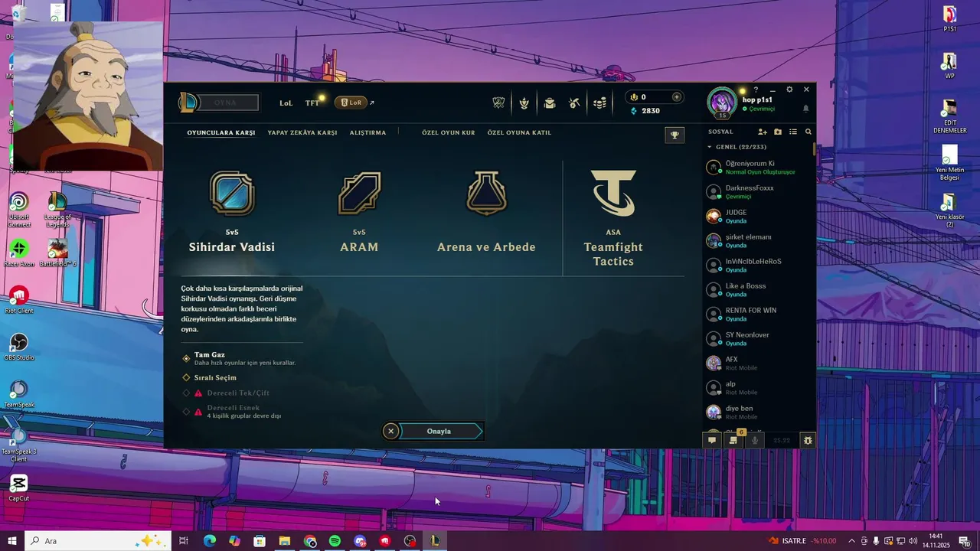Click the trophy icon below the top bar
Viewport: 980px width, 551px height.
point(675,135)
